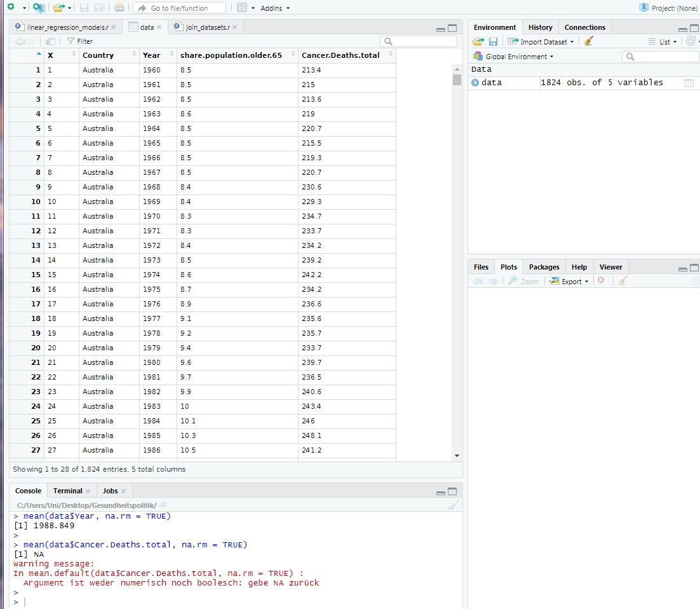Open the Export plot menu button
Image resolution: width=700 pixels, height=609 pixels.
tap(569, 281)
